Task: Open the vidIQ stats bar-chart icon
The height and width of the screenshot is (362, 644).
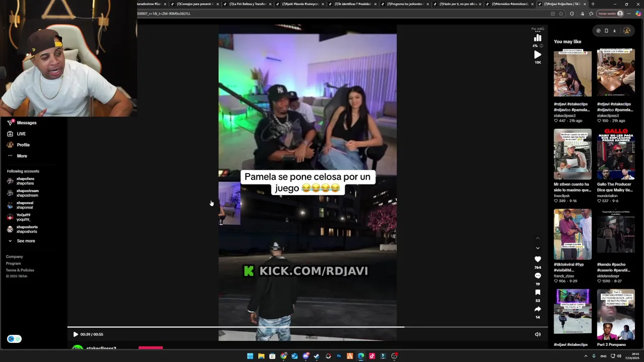Action: (537, 38)
